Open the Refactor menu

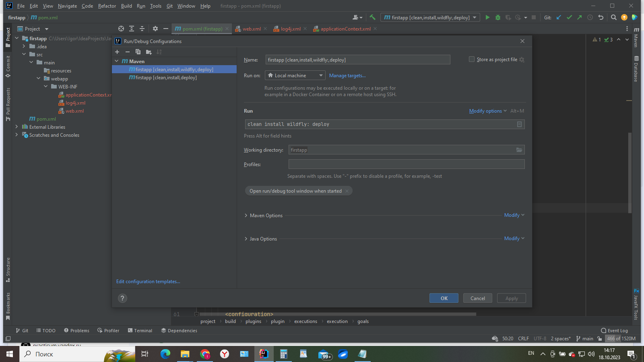pos(107,6)
